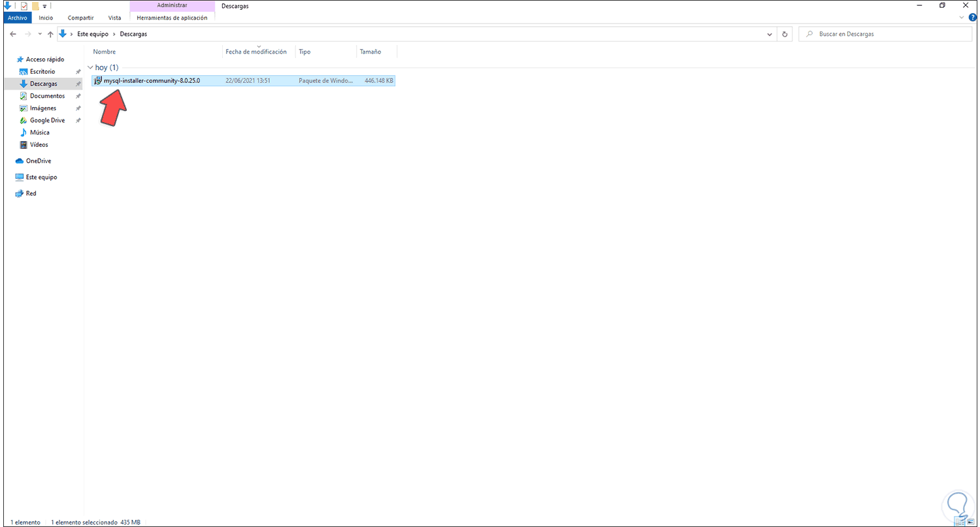Open the Herramientas de aplicación tab
The image size is (980, 527).
pos(172,18)
